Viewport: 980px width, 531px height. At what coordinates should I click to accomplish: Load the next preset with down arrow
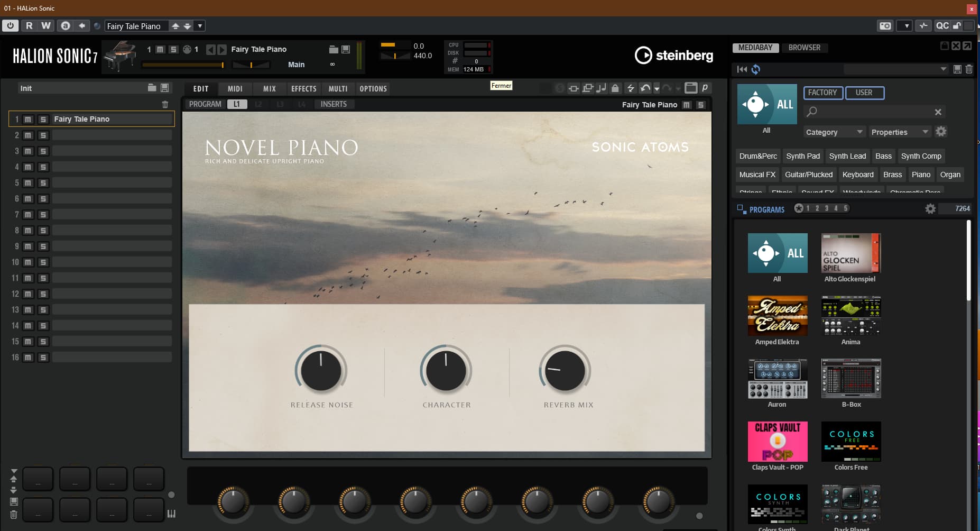tap(187, 26)
